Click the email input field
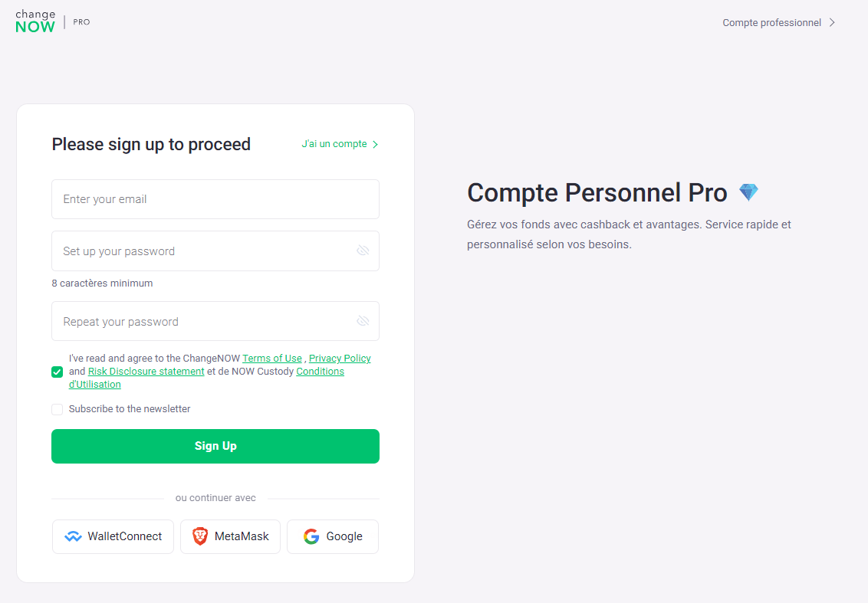 (215, 199)
